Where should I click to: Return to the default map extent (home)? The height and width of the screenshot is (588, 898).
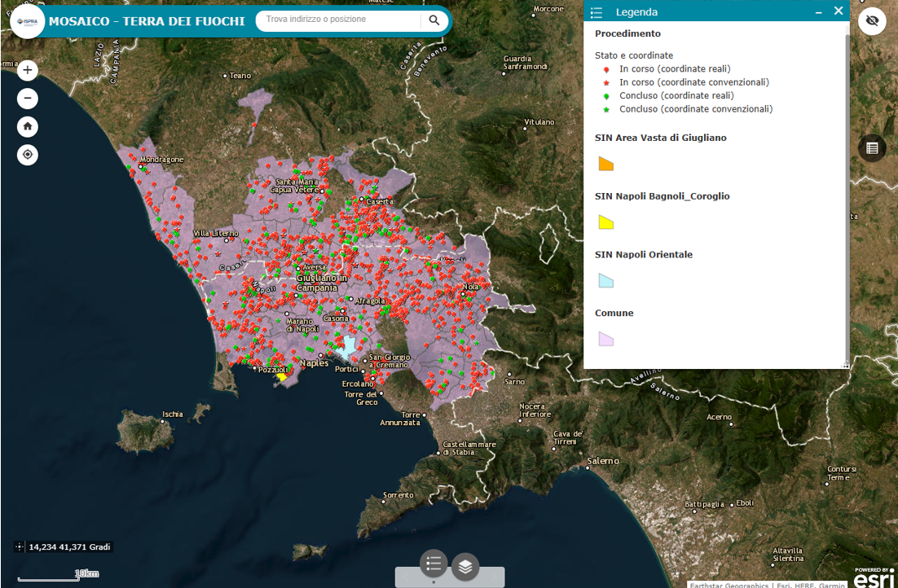tap(28, 126)
